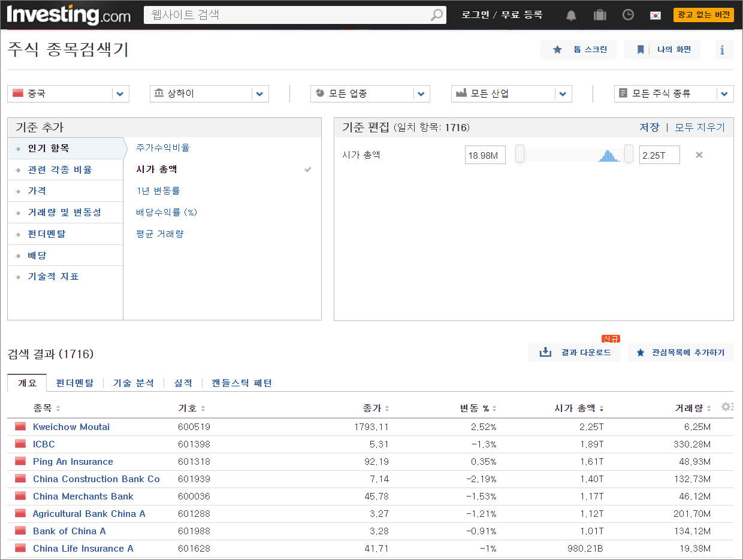Click the table settings gear icon
This screenshot has height=560, width=743.
[727, 407]
